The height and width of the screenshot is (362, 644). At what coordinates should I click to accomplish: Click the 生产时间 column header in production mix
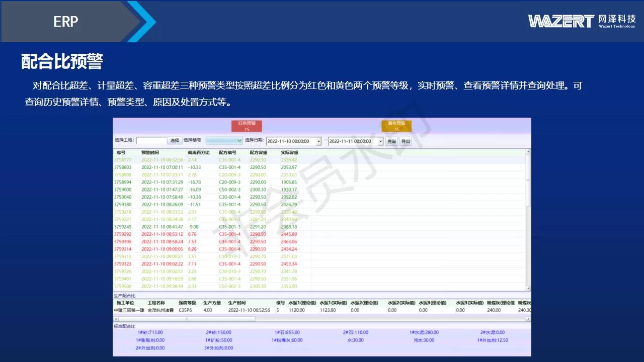pyautogui.click(x=237, y=303)
